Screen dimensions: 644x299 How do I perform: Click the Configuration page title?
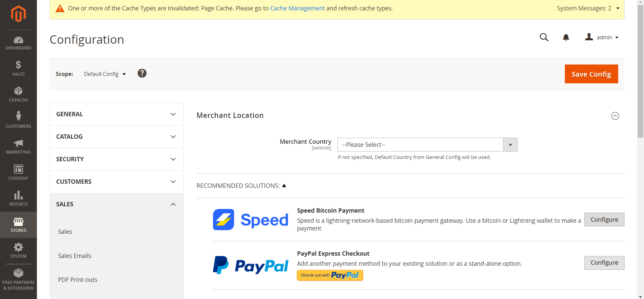87,40
